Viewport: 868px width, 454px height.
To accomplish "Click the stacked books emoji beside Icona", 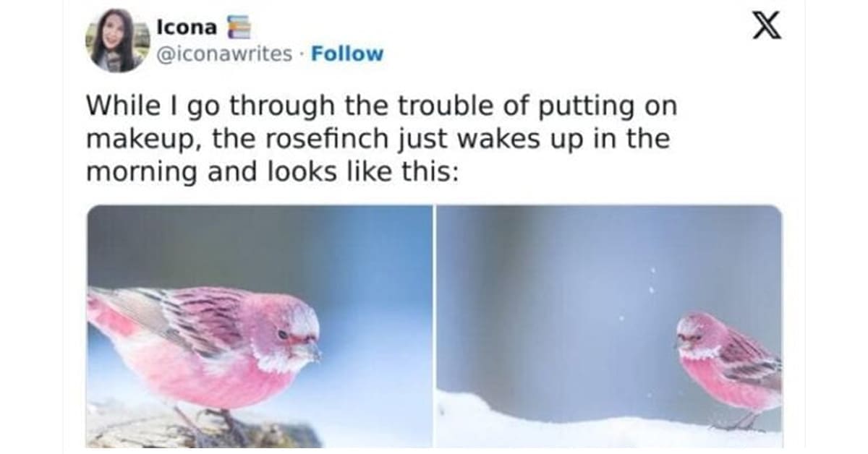I will click(235, 27).
